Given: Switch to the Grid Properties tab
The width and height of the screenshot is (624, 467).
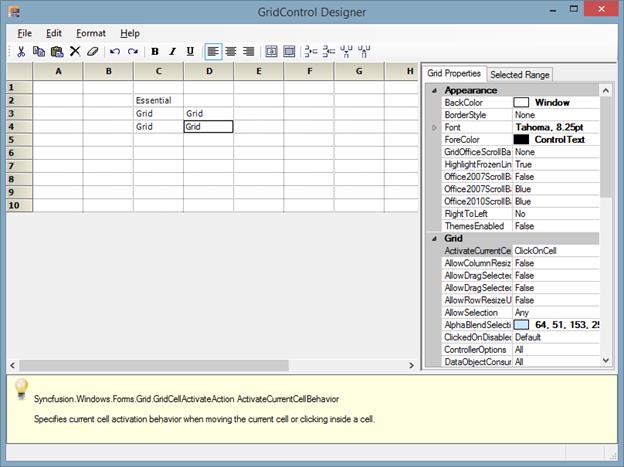Looking at the screenshot, I should click(x=454, y=74).
